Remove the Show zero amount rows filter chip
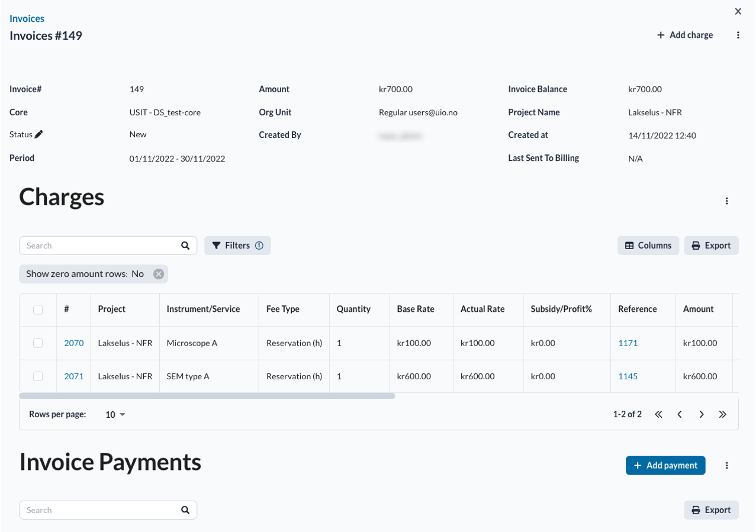 158,274
